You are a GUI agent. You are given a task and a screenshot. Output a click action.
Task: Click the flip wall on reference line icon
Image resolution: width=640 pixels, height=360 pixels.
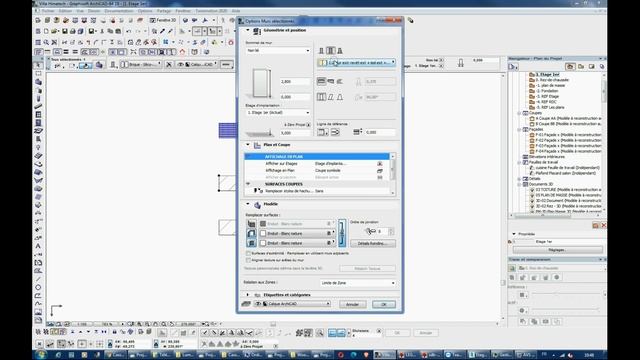coord(335,132)
